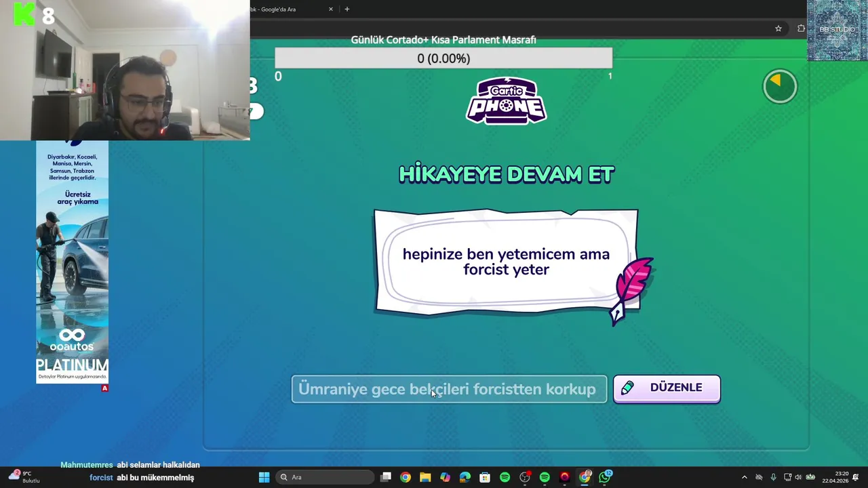Viewport: 868px width, 488px height.
Task: Open the network display tray icon
Action: [787, 477]
